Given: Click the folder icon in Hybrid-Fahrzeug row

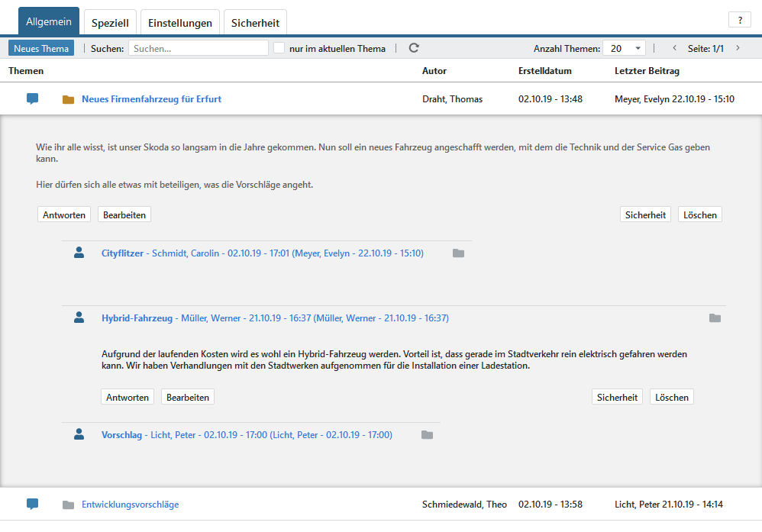Looking at the screenshot, I should tap(715, 318).
